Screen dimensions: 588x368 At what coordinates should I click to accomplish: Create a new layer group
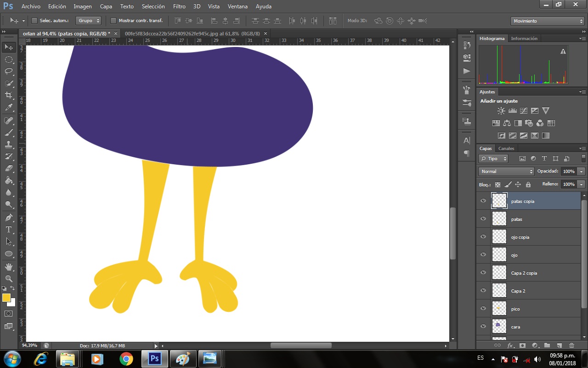tap(547, 345)
